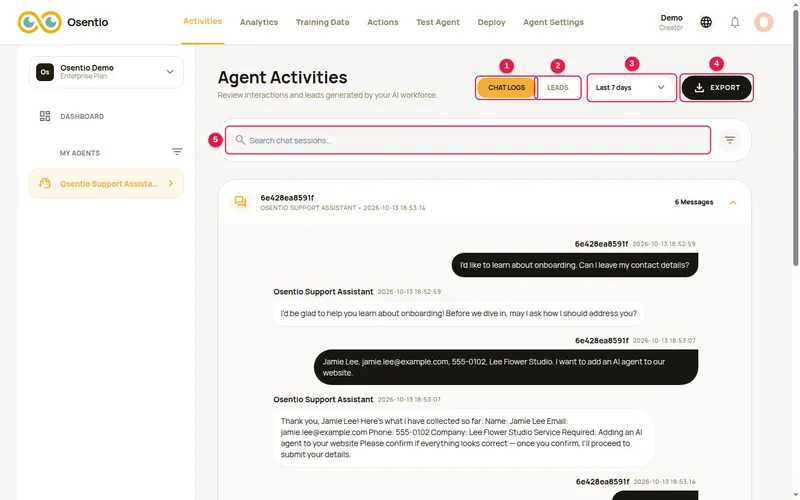
Task: Open the Analytics tab
Action: [259, 22]
